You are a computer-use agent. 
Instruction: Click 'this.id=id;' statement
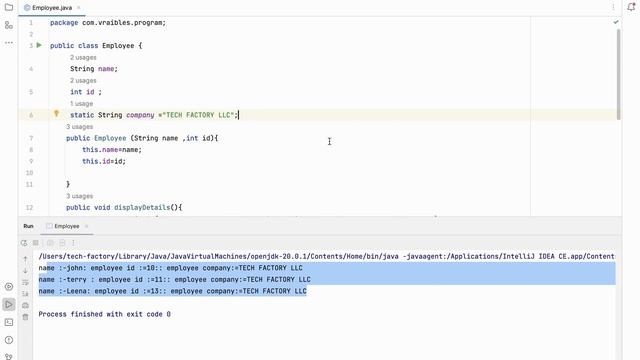click(x=104, y=161)
